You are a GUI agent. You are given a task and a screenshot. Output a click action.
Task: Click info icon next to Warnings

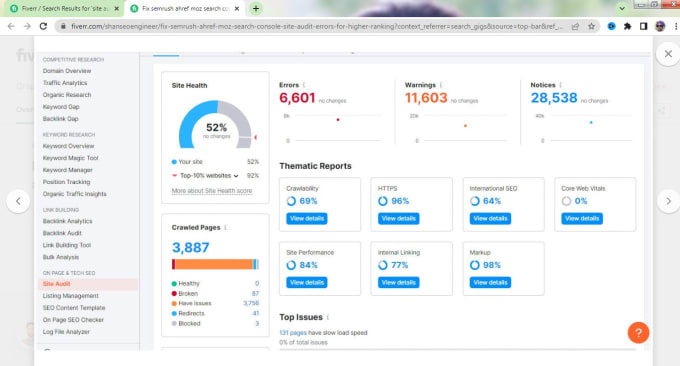[441, 85]
